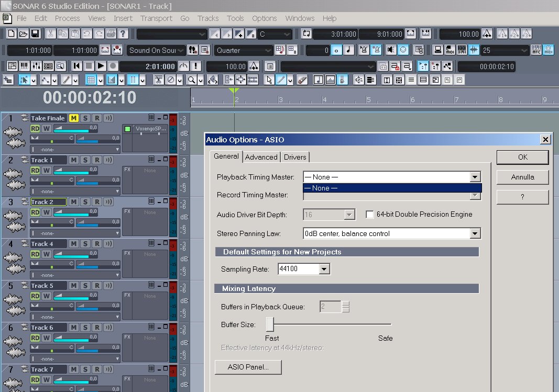Click the Snap to Grid icon
559x392 pixels.
91,80
